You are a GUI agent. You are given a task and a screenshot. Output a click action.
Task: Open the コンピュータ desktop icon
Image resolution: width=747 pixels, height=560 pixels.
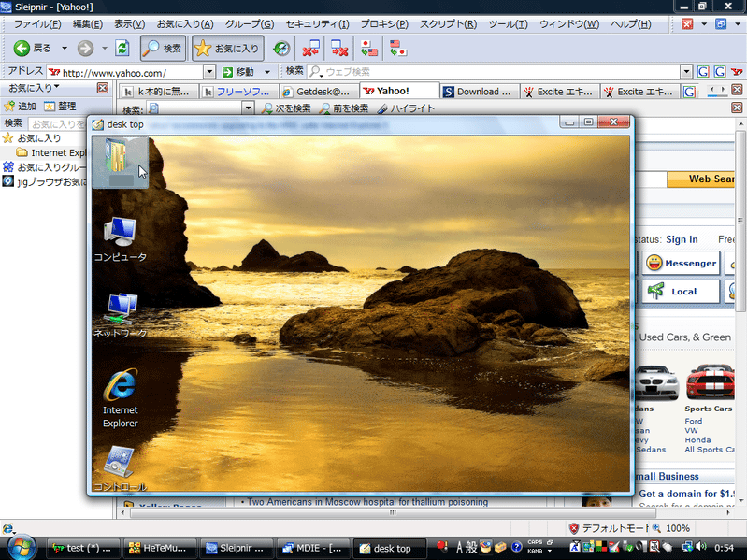120,232
